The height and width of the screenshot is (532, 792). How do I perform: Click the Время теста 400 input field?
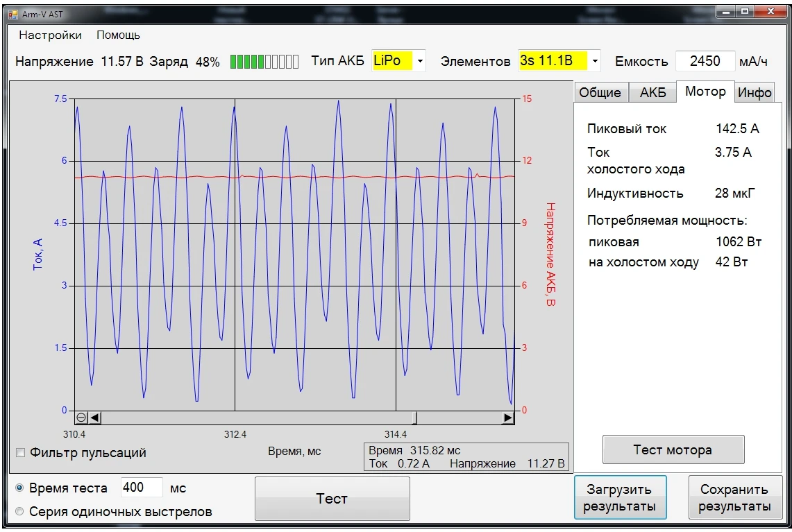[142, 488]
